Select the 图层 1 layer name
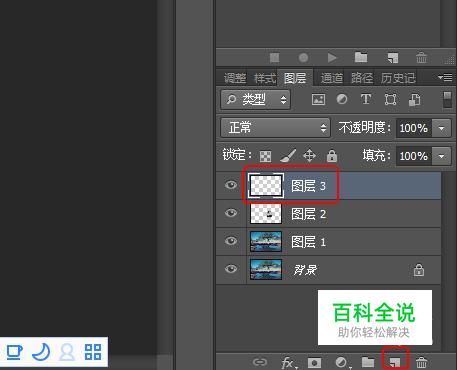457x370 pixels. click(308, 242)
